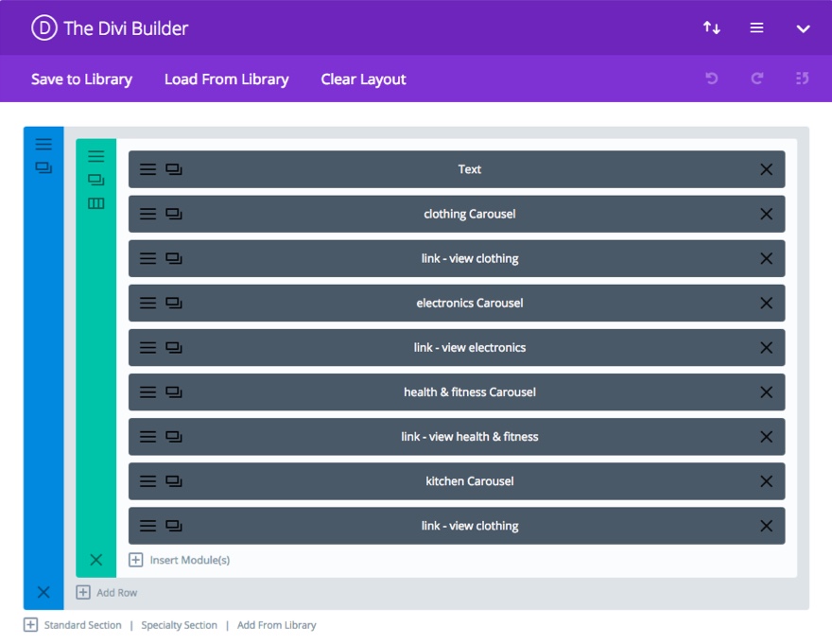This screenshot has width=832, height=644.
Task: Click the redo icon in toolbar
Action: (x=757, y=78)
